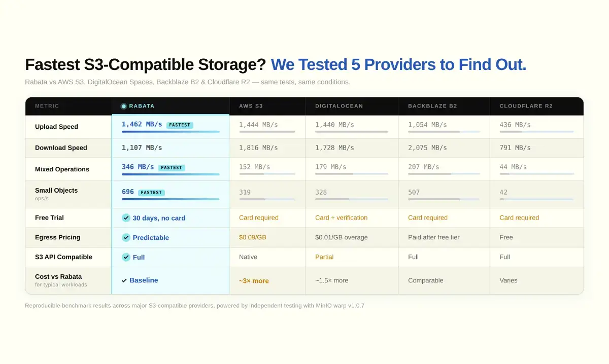Click the Mixed Operations FASTEST badge
Image resolution: width=609 pixels, height=364 pixels.
(172, 167)
